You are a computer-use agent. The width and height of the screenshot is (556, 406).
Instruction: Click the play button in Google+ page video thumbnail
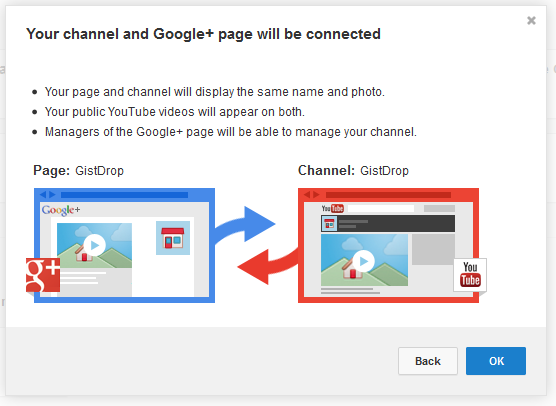pos(94,245)
